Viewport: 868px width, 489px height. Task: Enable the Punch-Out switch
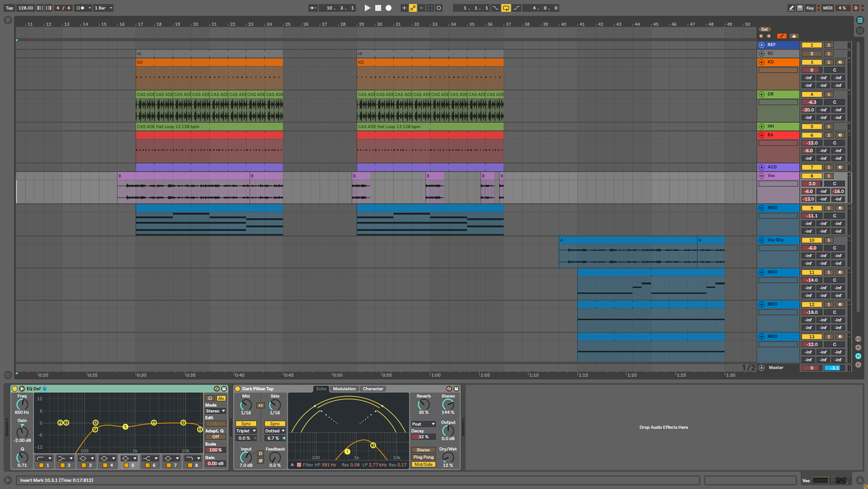(x=516, y=8)
